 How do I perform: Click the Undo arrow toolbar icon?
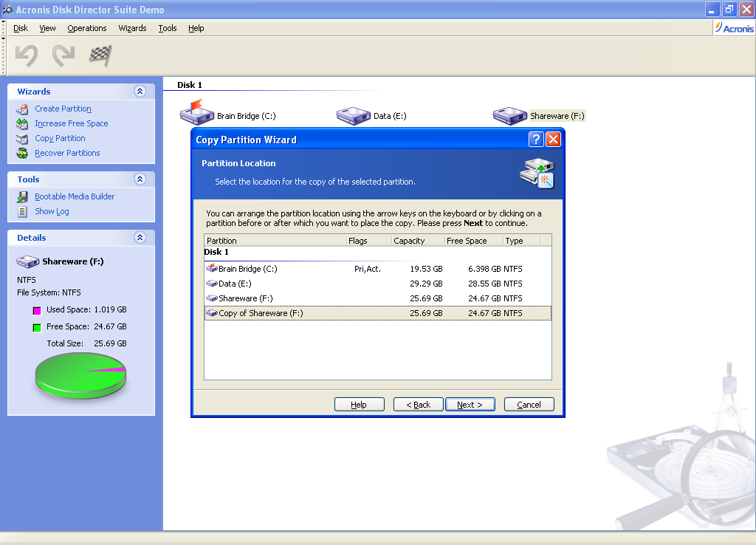point(27,55)
